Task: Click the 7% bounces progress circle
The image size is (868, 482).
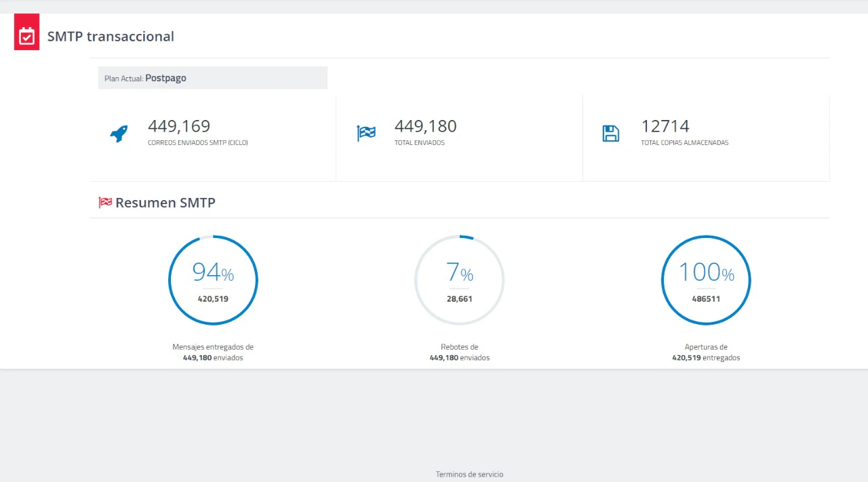Action: pyautogui.click(x=460, y=280)
